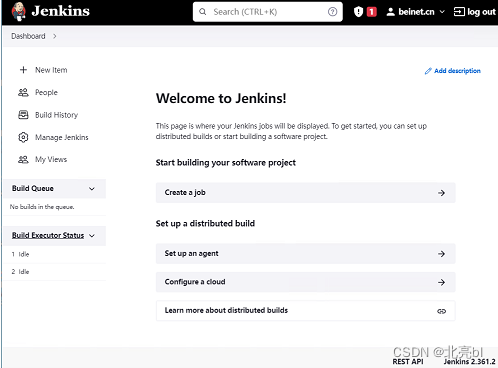Click the Create a job arrow

pyautogui.click(x=442, y=193)
